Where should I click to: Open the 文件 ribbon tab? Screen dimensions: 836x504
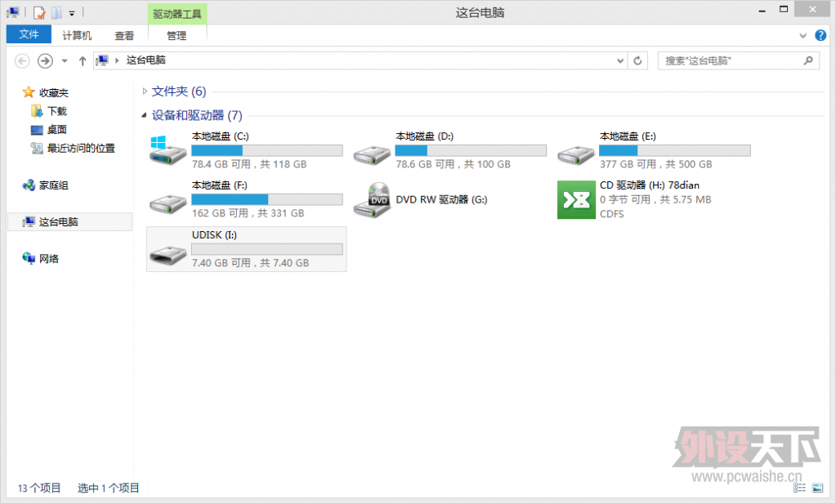tap(29, 34)
